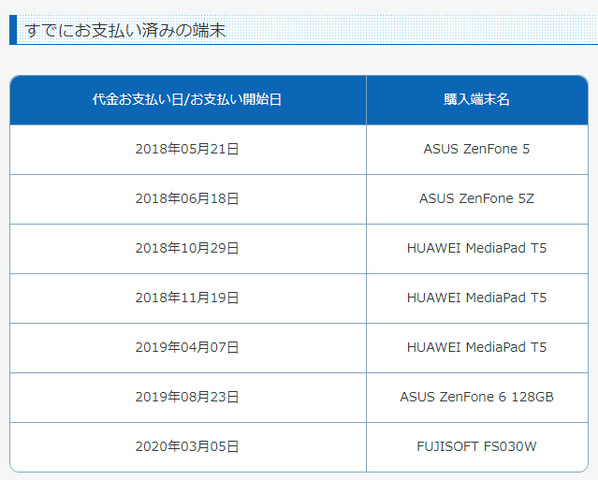598x480 pixels.
Task: Select the date 2018年06月18日
Action: 187,199
